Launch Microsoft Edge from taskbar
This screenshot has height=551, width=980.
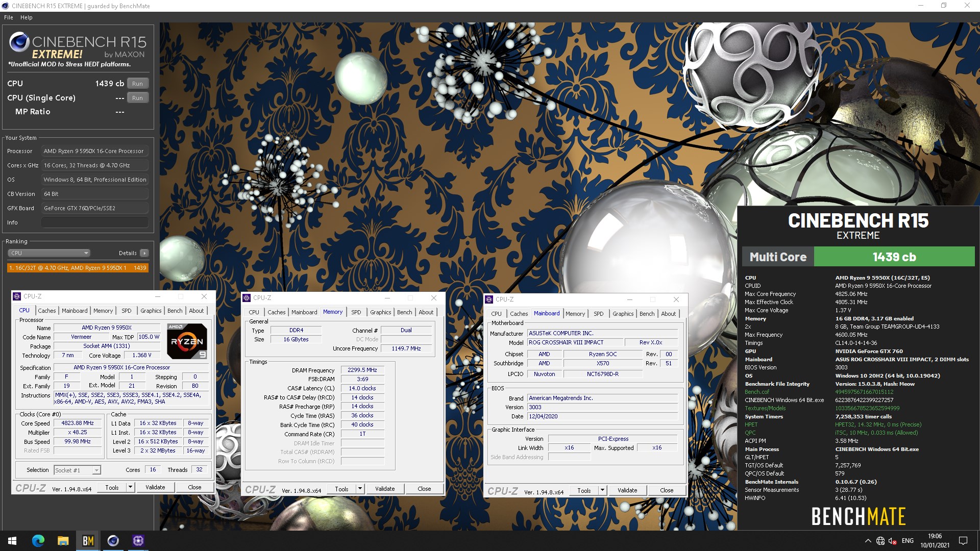[38, 541]
